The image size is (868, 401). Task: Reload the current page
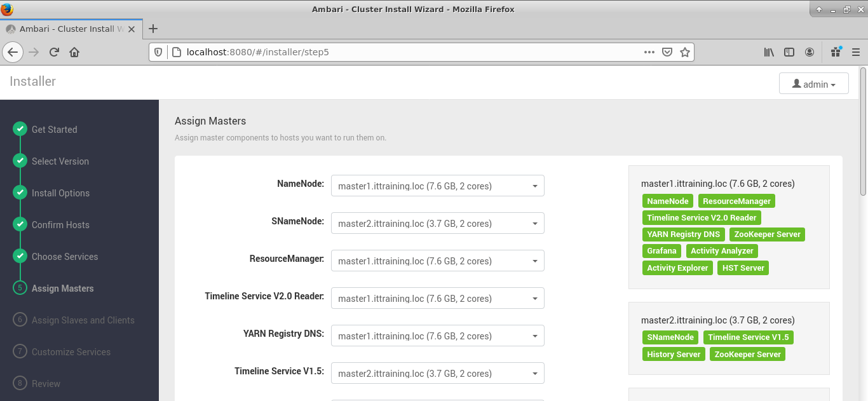[54, 52]
